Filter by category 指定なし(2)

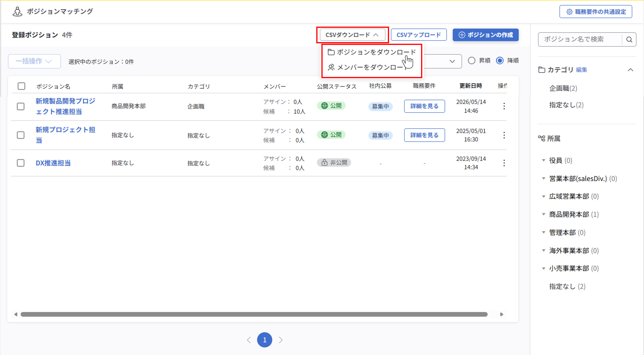[566, 105]
